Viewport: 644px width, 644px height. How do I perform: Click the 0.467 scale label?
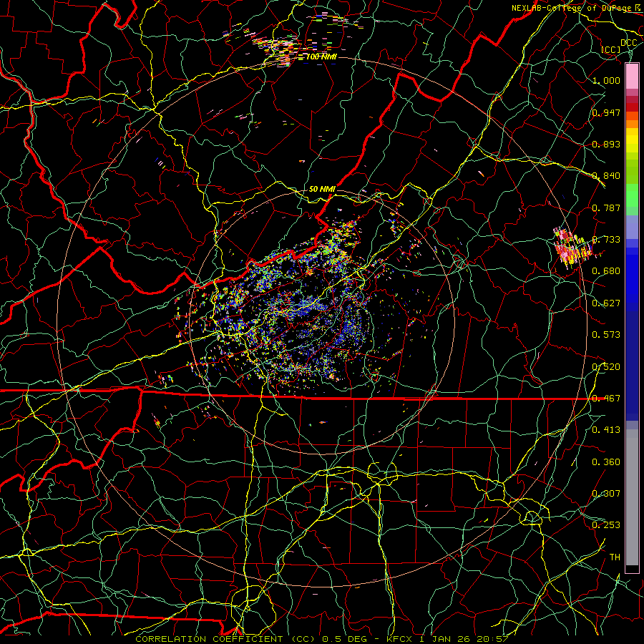606,399
